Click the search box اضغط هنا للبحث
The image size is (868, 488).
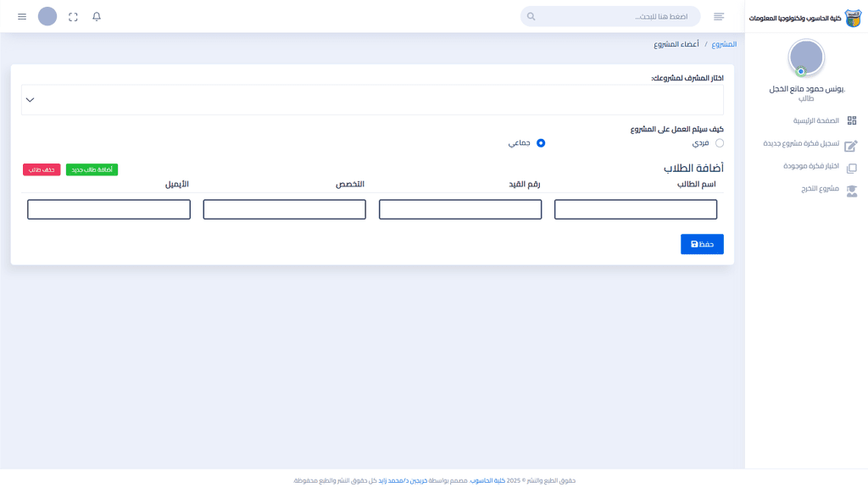(610, 17)
